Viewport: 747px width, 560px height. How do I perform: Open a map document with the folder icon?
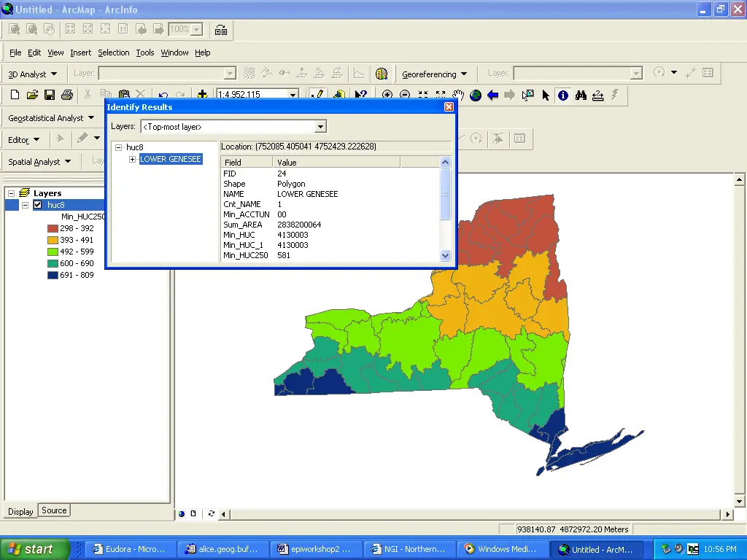(x=32, y=95)
